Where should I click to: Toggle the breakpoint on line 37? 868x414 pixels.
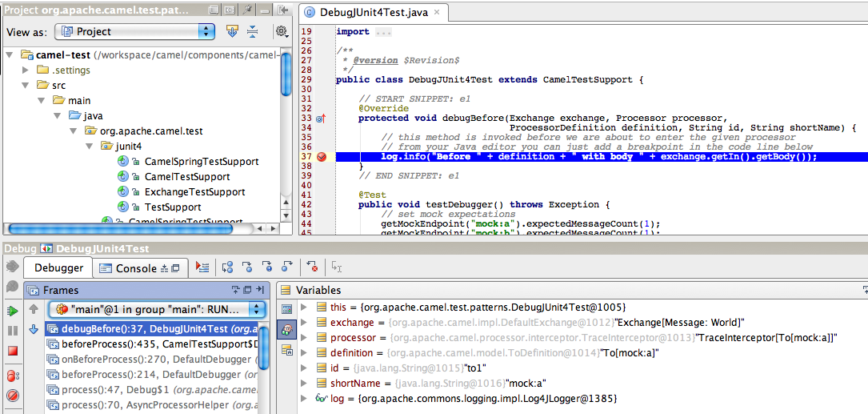(322, 157)
